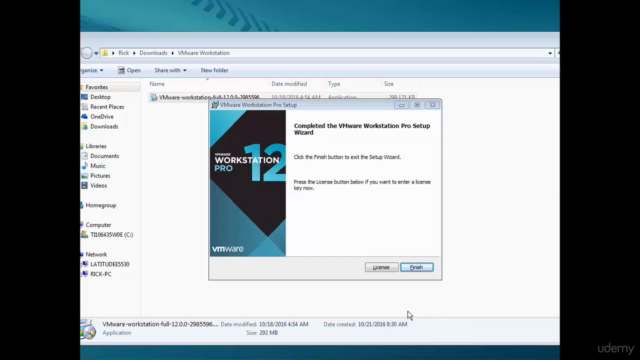This screenshot has height=360, width=640.
Task: Click the Desktop icon in the sidebar
Action: (x=84, y=97)
